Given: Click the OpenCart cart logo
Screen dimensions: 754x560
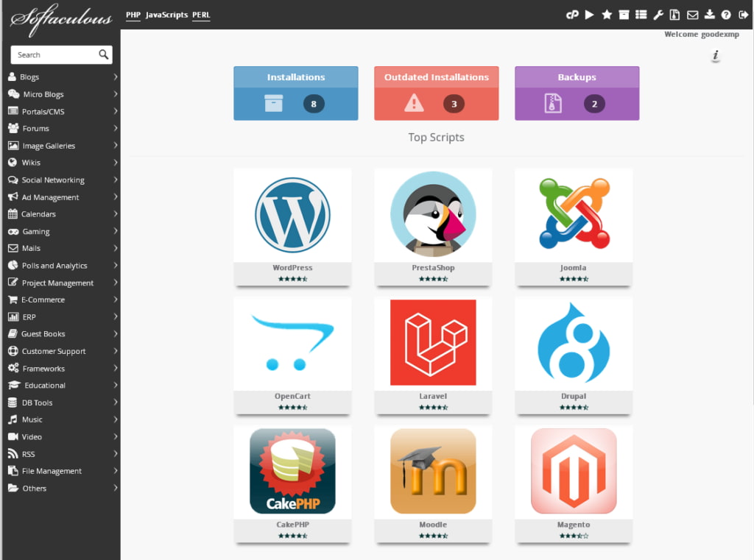Looking at the screenshot, I should 292,343.
